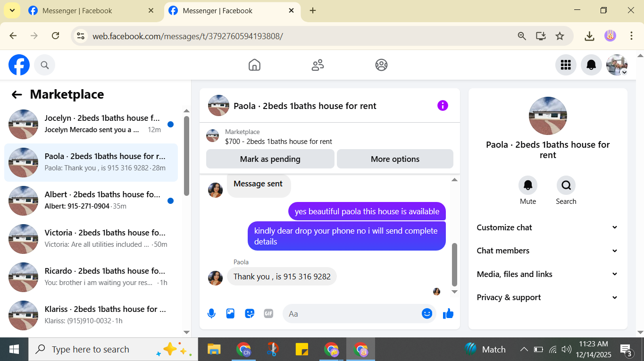
Task: Click the Mark as pending button
Action: click(x=270, y=159)
